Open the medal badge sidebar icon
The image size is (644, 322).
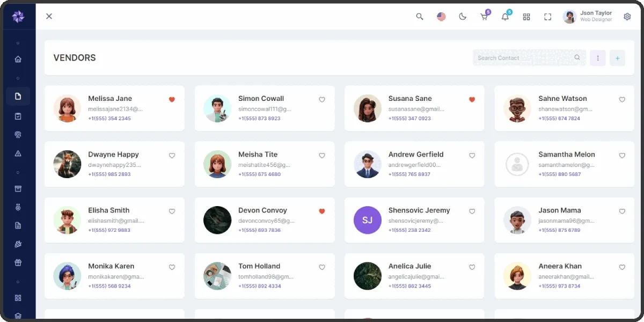tap(18, 207)
